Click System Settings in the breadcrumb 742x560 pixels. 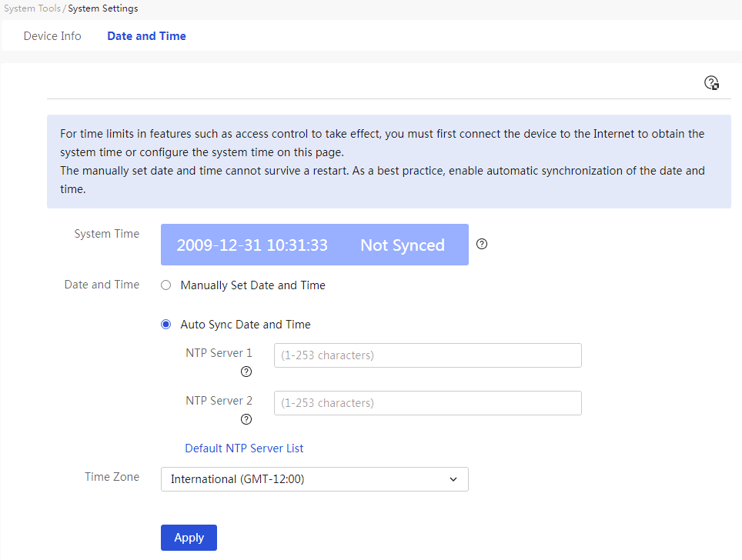[103, 8]
